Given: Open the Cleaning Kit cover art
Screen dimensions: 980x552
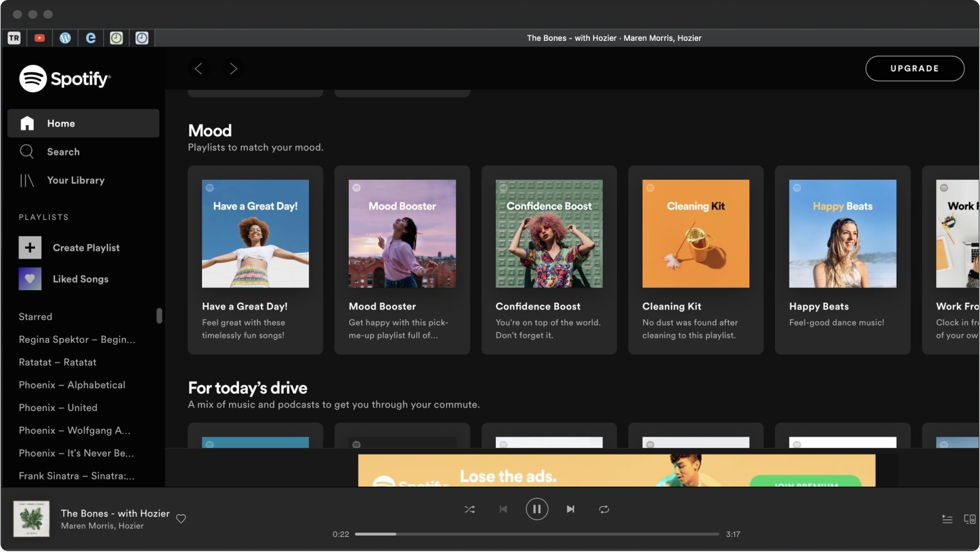Looking at the screenshot, I should [x=696, y=234].
